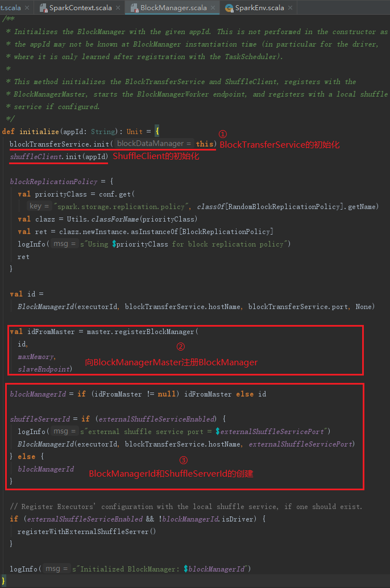Click 'externalShuffleServiceEnabled' in shuffleServerId line

[156, 419]
